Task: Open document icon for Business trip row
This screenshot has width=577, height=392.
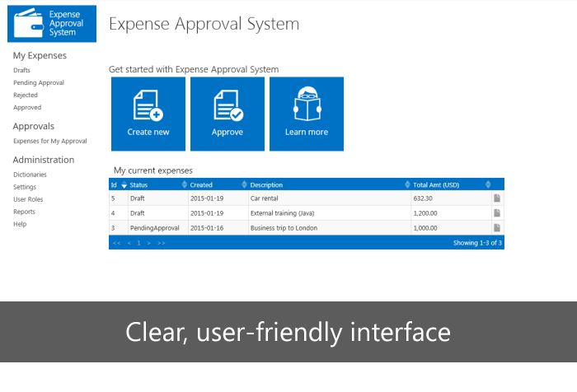Action: pyautogui.click(x=497, y=227)
